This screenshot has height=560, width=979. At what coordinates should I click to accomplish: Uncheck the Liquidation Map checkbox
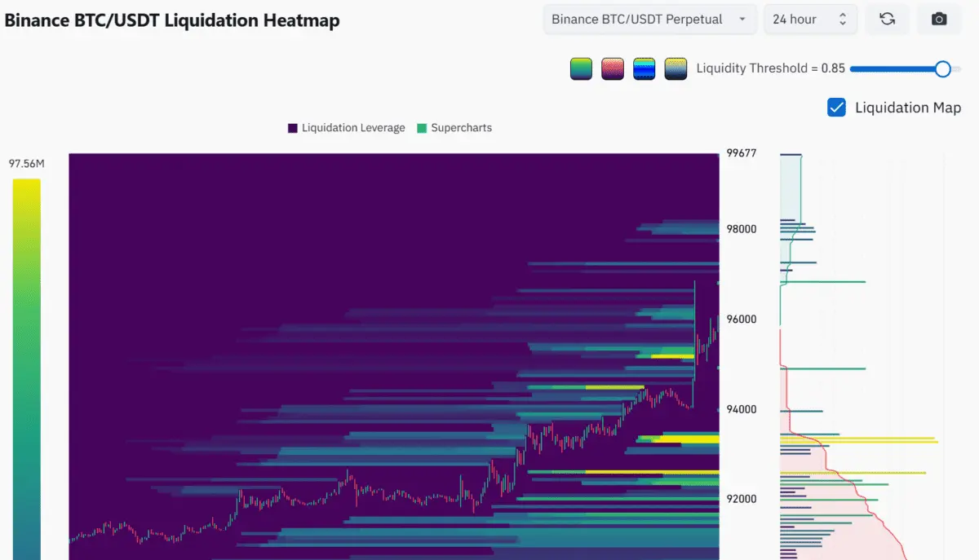pyautogui.click(x=836, y=108)
